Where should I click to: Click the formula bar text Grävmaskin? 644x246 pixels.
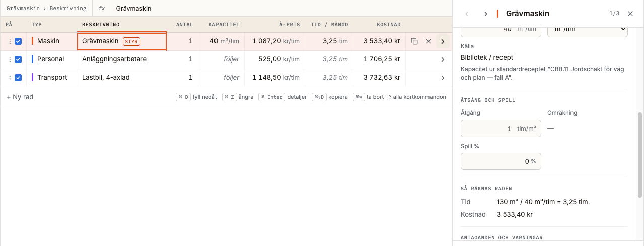click(133, 9)
